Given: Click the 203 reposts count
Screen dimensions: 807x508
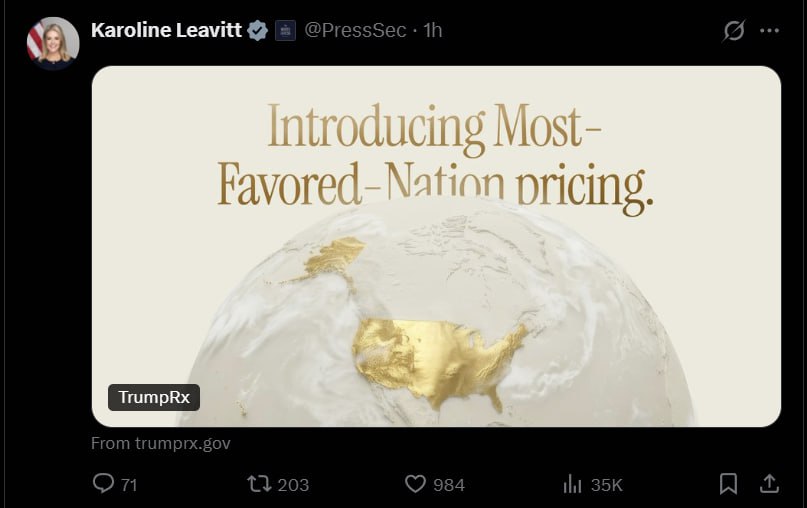Looking at the screenshot, I should tap(293, 485).
